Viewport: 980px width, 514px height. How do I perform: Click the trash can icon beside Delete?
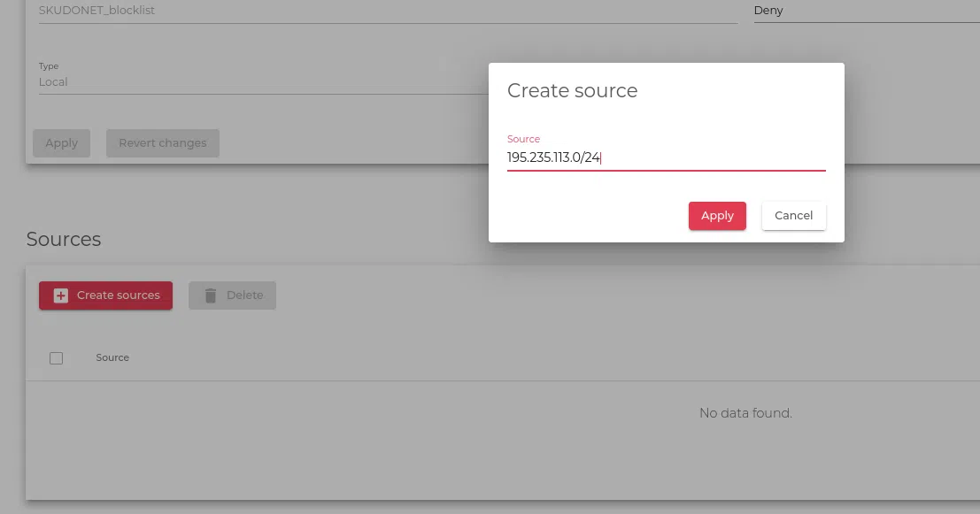211,295
